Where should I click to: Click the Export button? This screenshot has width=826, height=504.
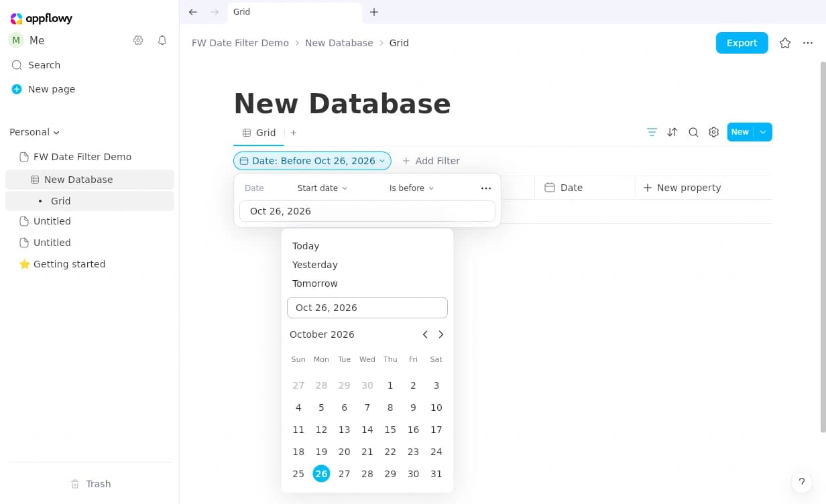[x=742, y=43]
